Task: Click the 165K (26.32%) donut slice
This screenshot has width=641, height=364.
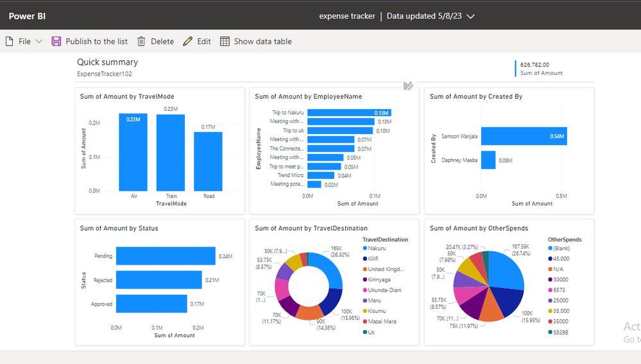Action: [330, 268]
